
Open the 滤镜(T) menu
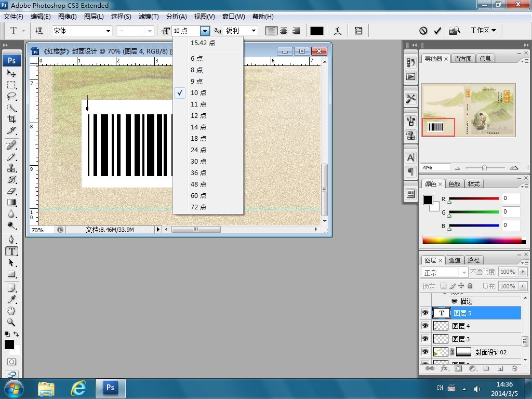click(149, 17)
